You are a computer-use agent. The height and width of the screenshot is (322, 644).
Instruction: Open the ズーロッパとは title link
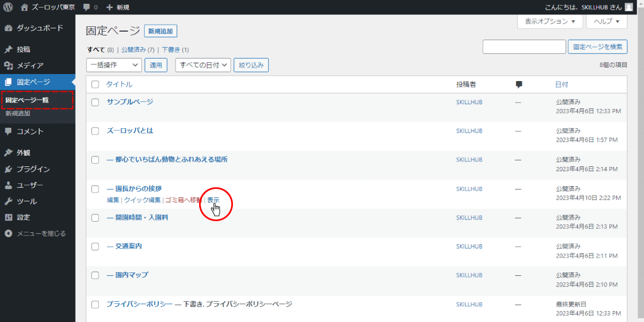(130, 131)
